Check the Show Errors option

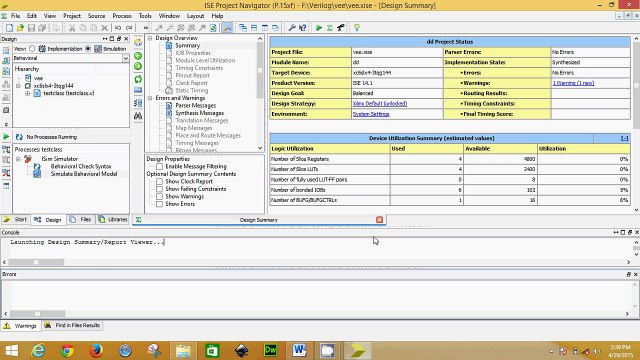coord(160,204)
